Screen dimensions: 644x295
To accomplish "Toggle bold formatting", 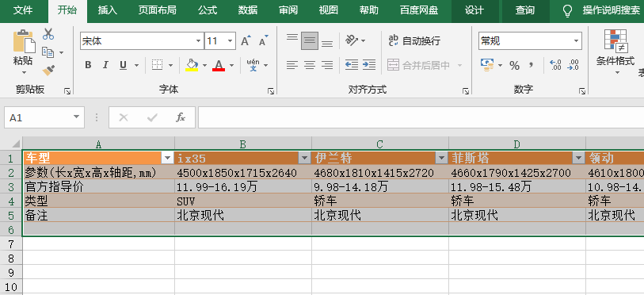I will 88,65.
